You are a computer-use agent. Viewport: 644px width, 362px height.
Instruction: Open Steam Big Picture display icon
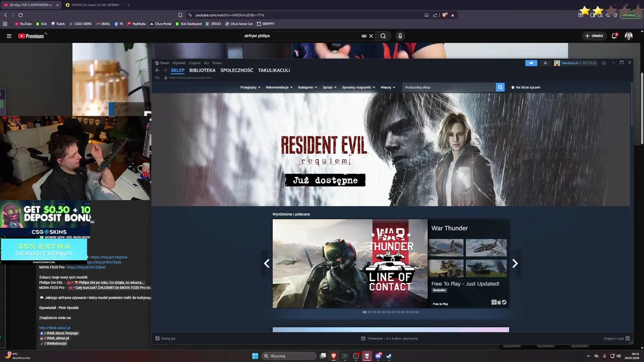point(604,63)
